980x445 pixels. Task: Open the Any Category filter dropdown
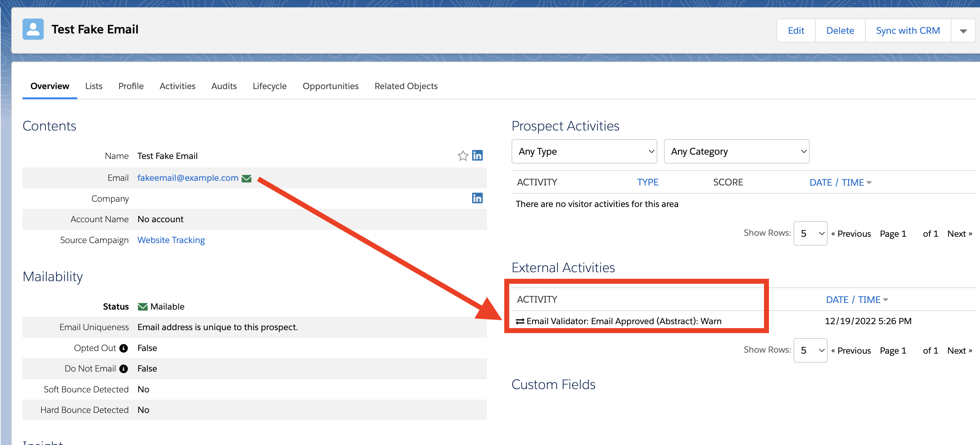(736, 151)
